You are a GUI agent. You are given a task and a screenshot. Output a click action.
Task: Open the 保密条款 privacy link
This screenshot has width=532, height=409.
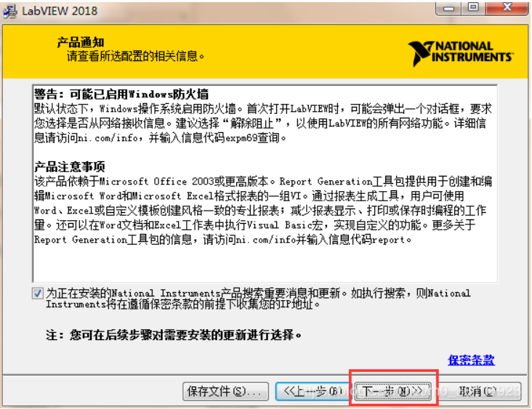[x=471, y=360]
